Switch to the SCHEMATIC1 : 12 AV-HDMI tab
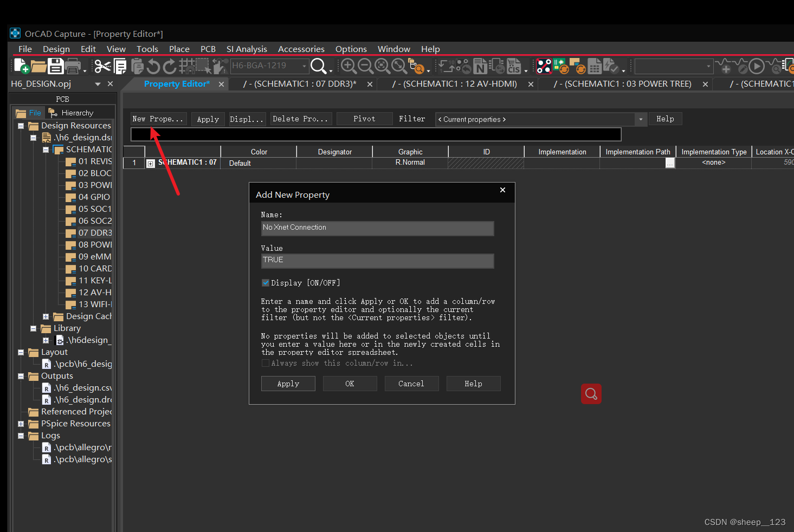Screen dimensions: 794x532 click(x=455, y=84)
